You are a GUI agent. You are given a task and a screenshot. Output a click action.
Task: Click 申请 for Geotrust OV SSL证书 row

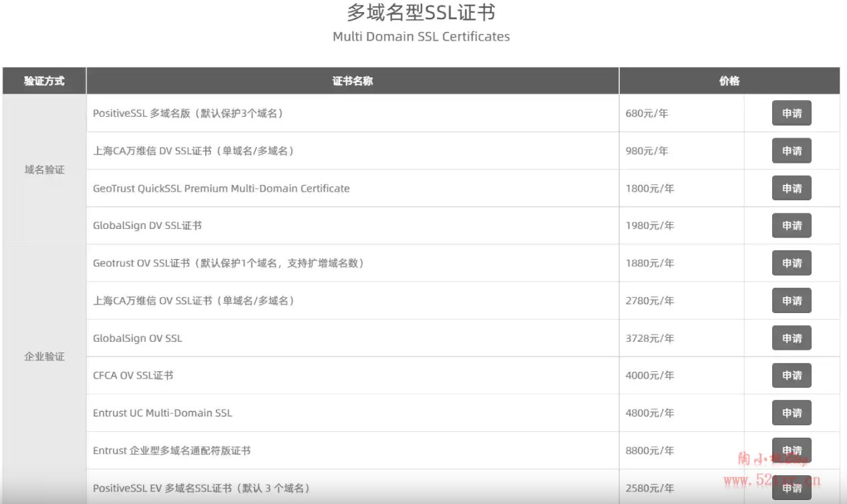pos(792,263)
